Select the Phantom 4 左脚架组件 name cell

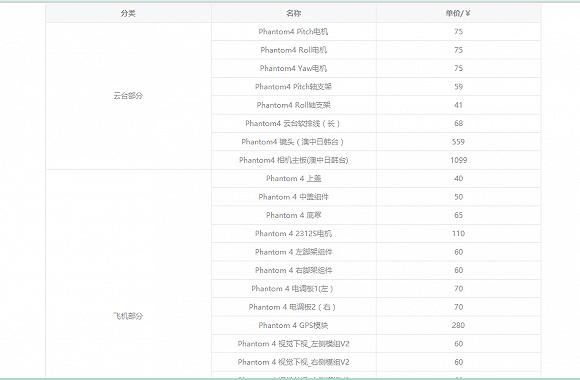tap(293, 252)
